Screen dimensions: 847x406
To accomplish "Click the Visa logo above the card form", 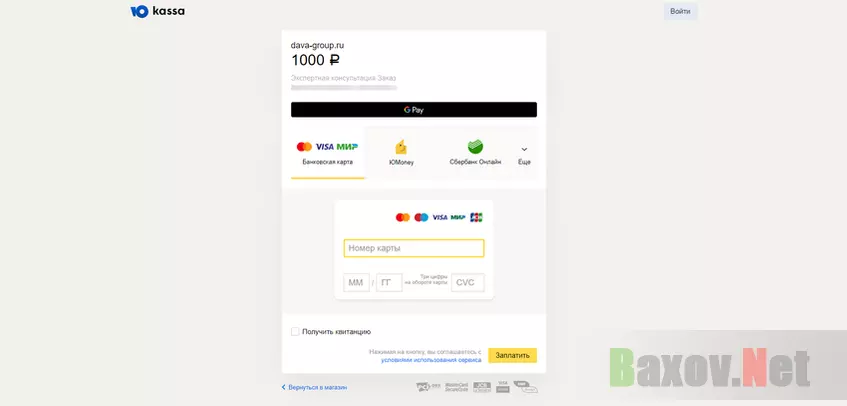I will tap(440, 217).
